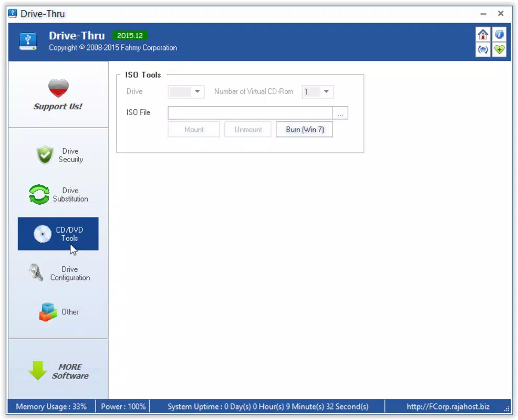Click the Support Us! text
This screenshot has width=518, height=420.
[x=58, y=107]
